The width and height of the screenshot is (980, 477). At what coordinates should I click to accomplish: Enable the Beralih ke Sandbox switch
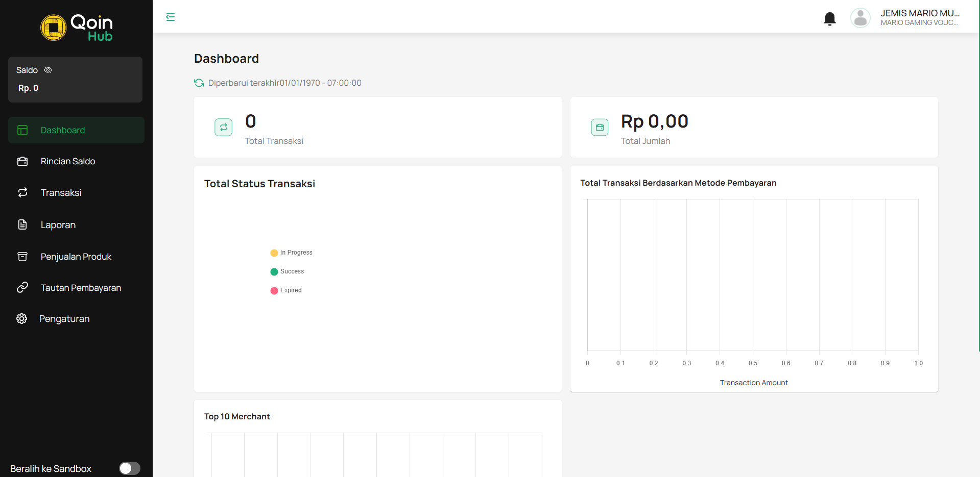click(x=129, y=468)
